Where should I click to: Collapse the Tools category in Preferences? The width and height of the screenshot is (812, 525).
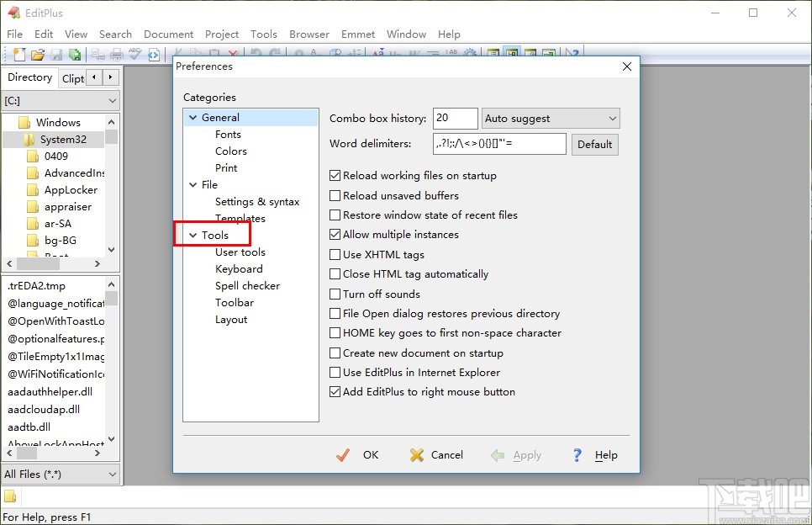pyautogui.click(x=192, y=236)
